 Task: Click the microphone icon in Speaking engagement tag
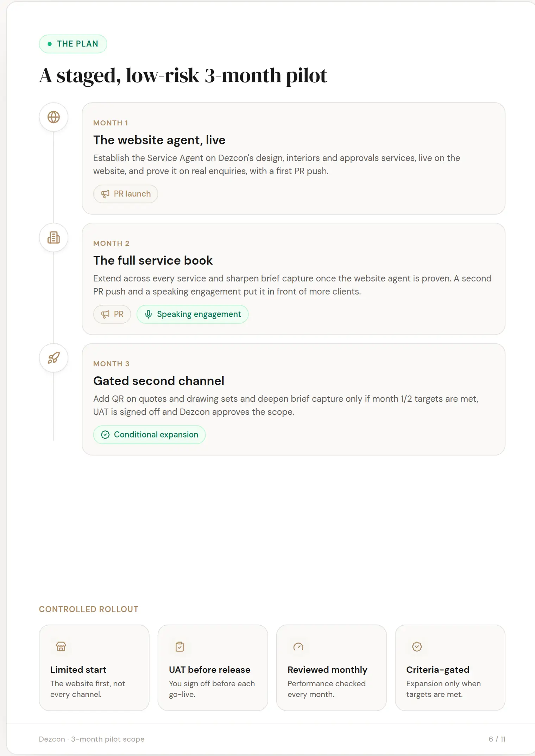[149, 314]
